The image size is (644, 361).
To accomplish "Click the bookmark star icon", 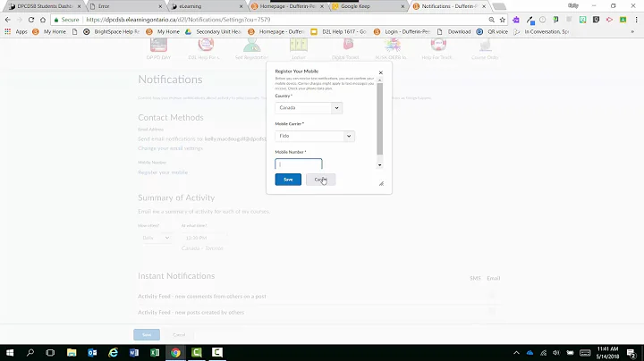I will pos(503,20).
